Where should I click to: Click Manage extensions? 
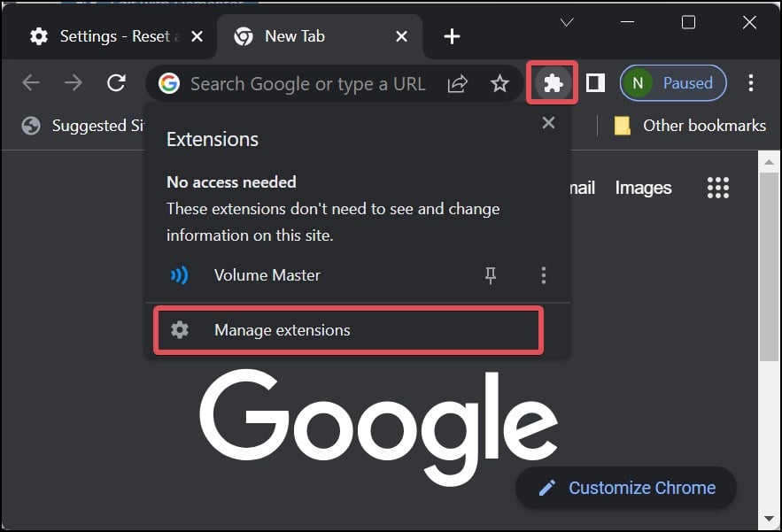coord(348,330)
